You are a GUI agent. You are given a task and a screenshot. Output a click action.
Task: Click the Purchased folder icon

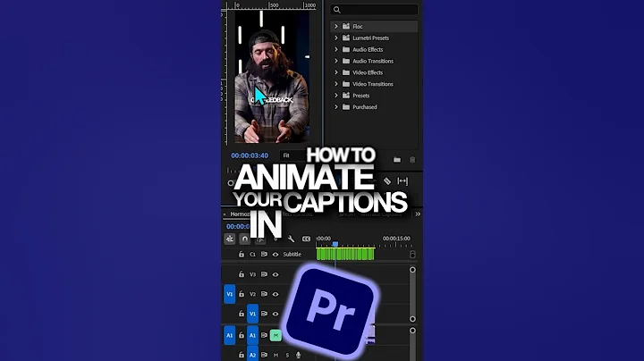coord(346,106)
